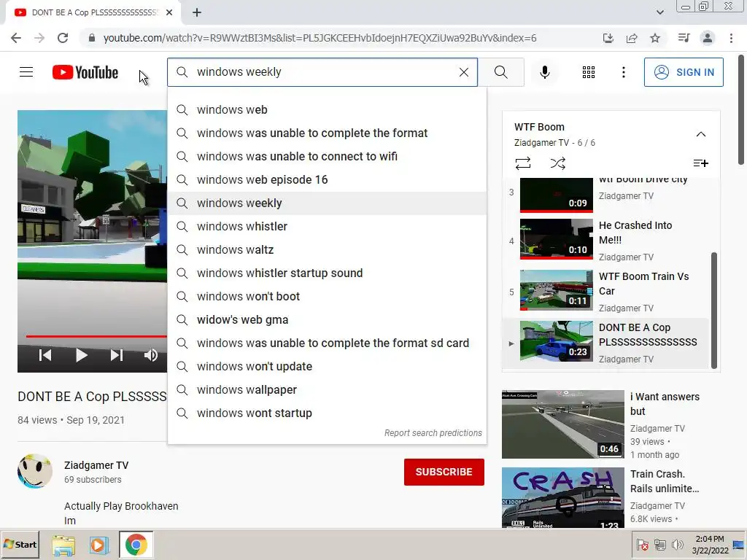Choose suggestion 'windows wallpaper'
The width and height of the screenshot is (747, 560).
[x=328, y=389]
